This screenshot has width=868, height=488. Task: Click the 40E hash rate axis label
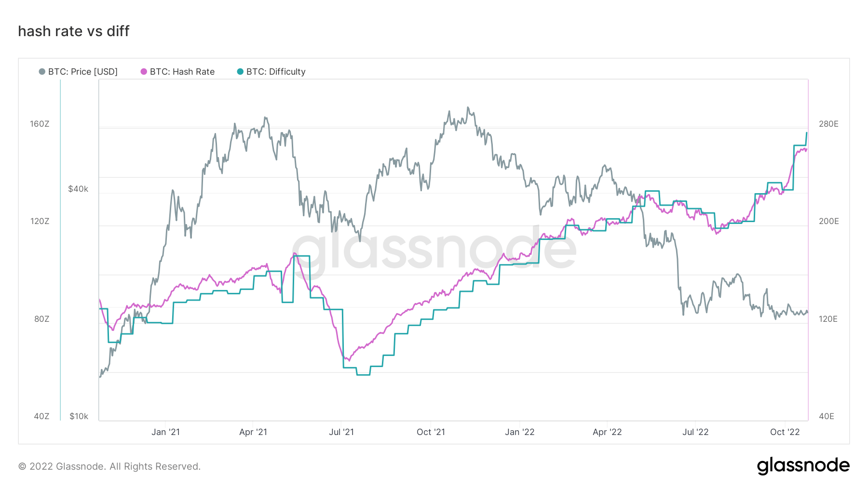click(x=827, y=416)
